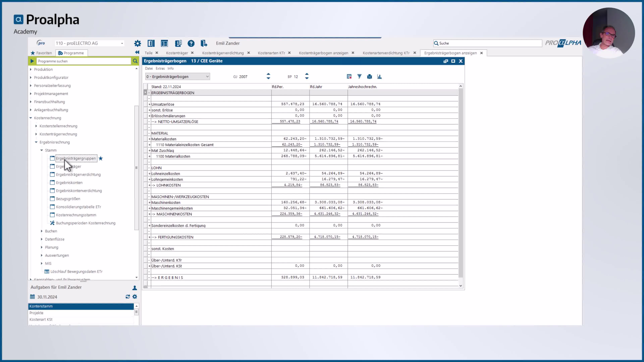Screen dimensions: 644x362
Task: Increase the GJ 2007 year stepper
Action: point(268,74)
